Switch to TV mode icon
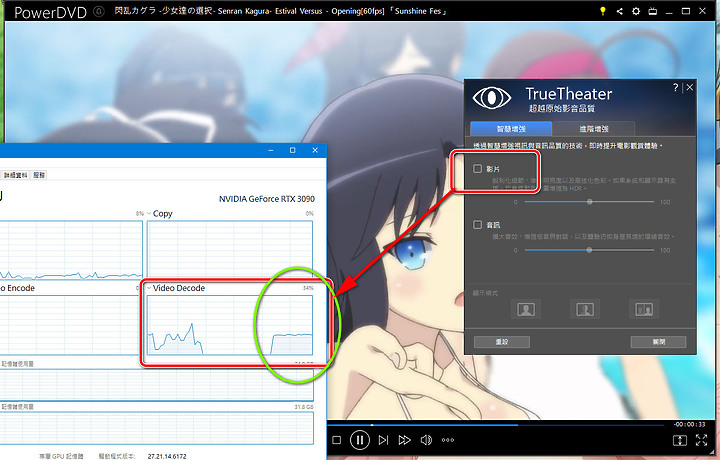This screenshot has height=460, width=720. 652,11
